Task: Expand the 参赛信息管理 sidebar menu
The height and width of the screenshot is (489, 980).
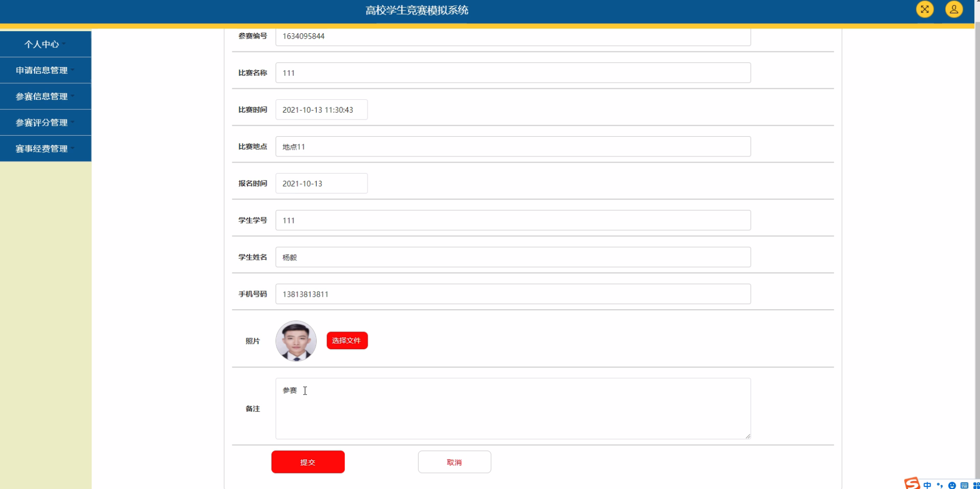Action: pyautogui.click(x=46, y=96)
